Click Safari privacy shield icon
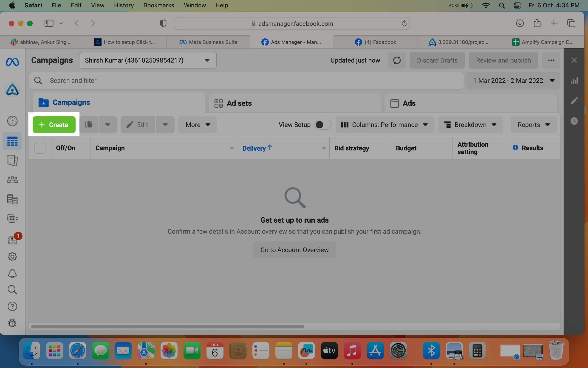Image resolution: width=588 pixels, height=368 pixels. 163,23
